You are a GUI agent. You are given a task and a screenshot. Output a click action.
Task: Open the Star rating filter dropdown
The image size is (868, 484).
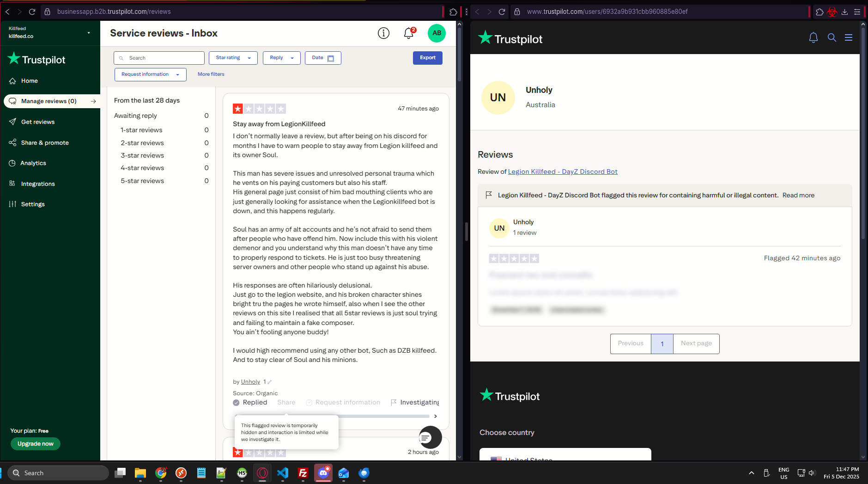[x=233, y=58]
